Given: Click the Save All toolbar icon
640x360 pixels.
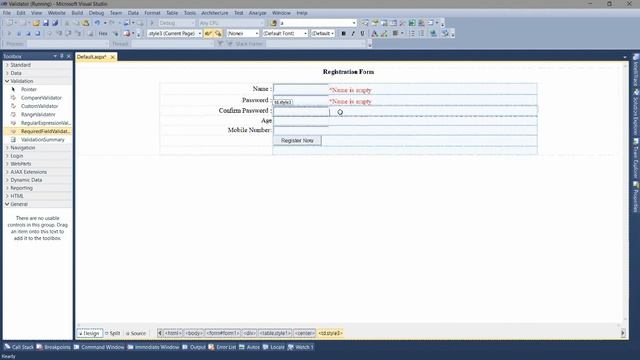Looking at the screenshot, I should pyautogui.click(x=55, y=23).
